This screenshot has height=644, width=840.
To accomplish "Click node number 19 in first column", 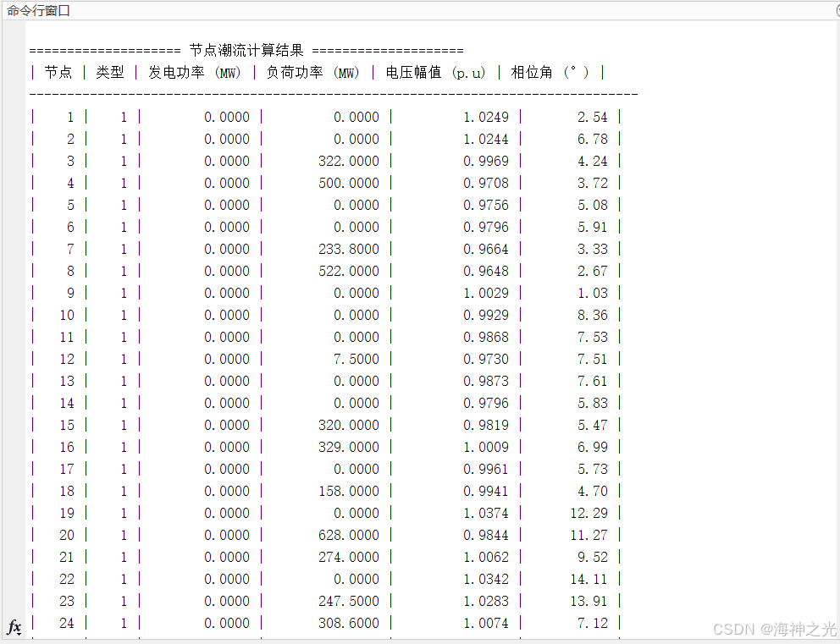I will 67,513.
